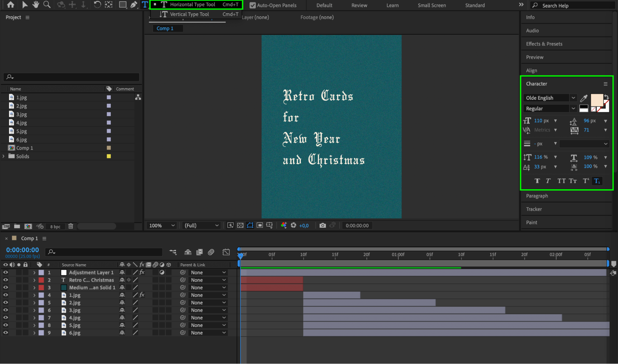Image resolution: width=618 pixels, height=364 pixels.
Task: Hide the 6.jpg layer visibility
Action: [6, 333]
